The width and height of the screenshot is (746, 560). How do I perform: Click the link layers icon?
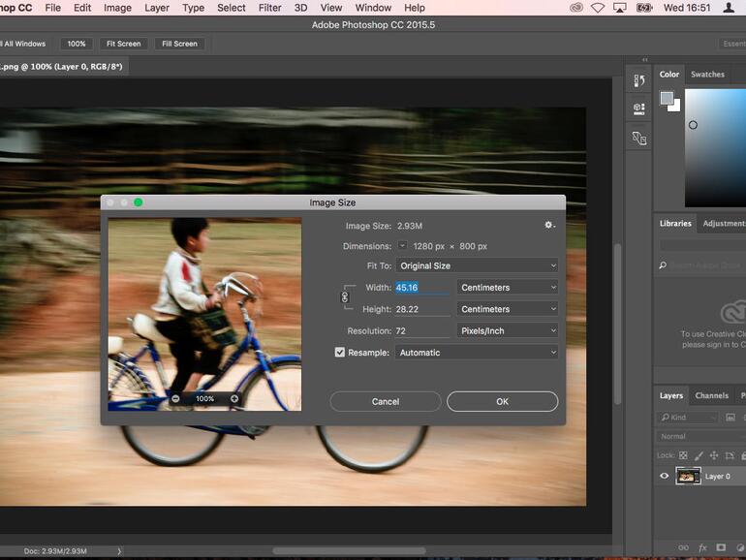[683, 547]
